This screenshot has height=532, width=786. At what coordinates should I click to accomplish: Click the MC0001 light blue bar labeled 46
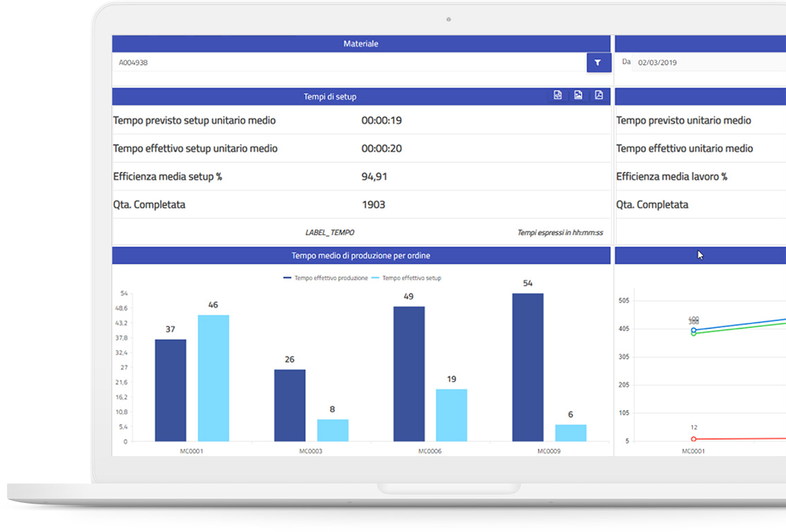(213, 378)
